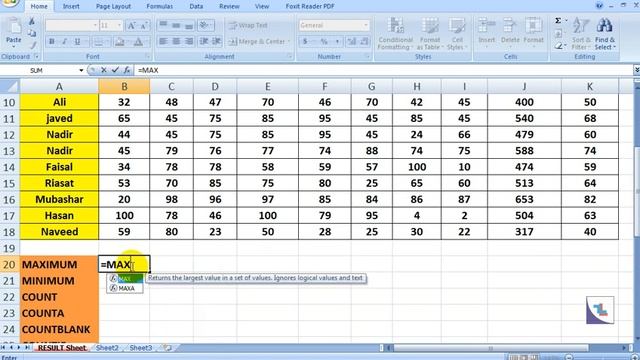Click the Mubashar name cell
The width and height of the screenshot is (640, 360).
click(x=59, y=199)
